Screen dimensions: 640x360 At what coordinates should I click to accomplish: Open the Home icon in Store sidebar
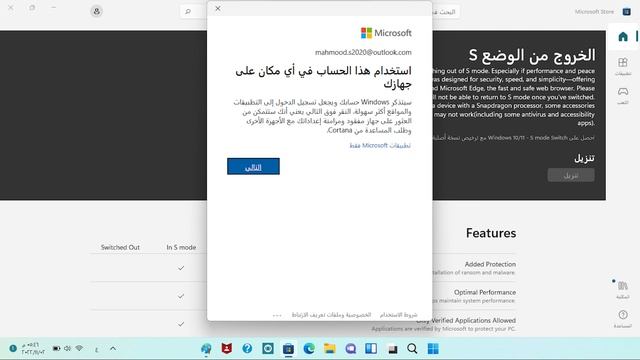tap(623, 37)
